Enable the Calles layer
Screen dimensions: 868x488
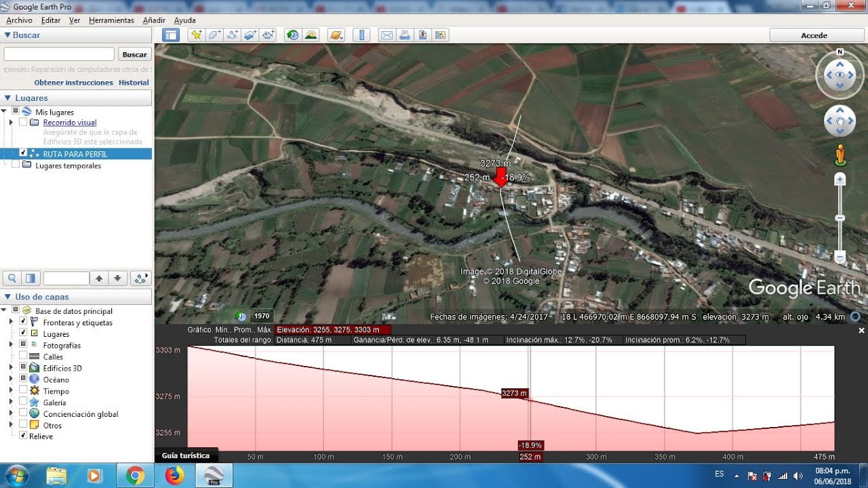click(24, 357)
